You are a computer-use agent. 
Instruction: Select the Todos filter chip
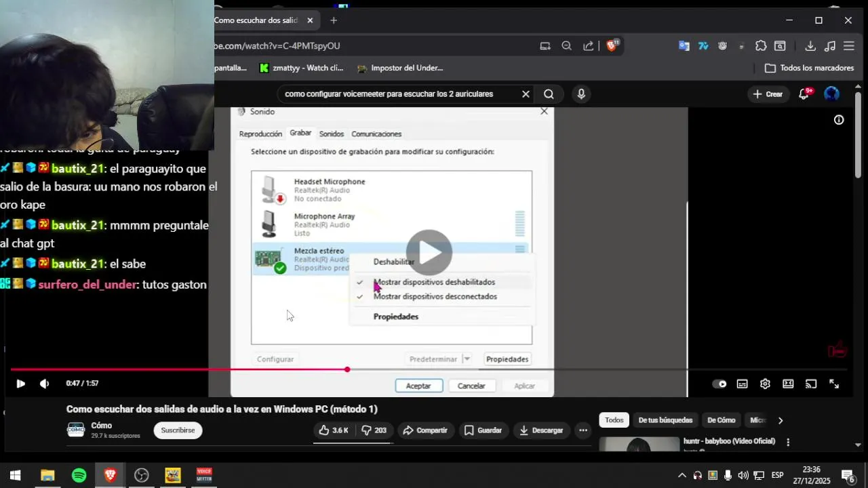tap(614, 420)
